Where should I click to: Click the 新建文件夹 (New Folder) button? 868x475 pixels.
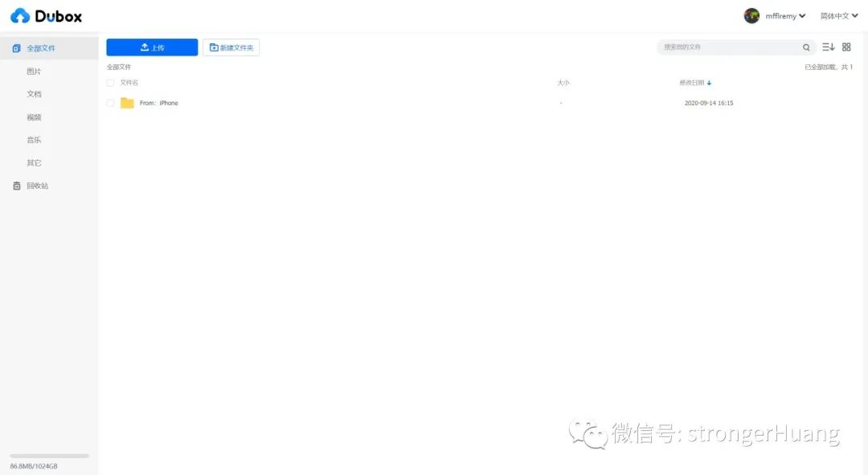click(231, 47)
